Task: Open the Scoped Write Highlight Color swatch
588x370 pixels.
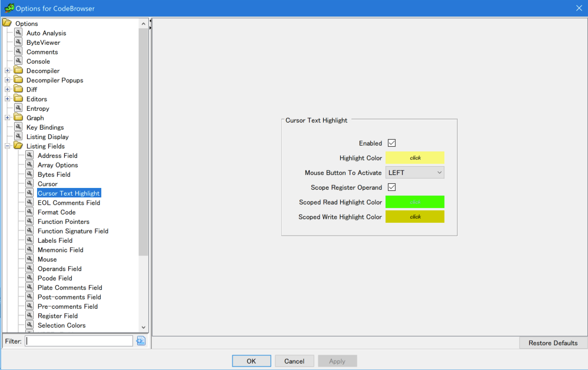Action: coord(415,217)
